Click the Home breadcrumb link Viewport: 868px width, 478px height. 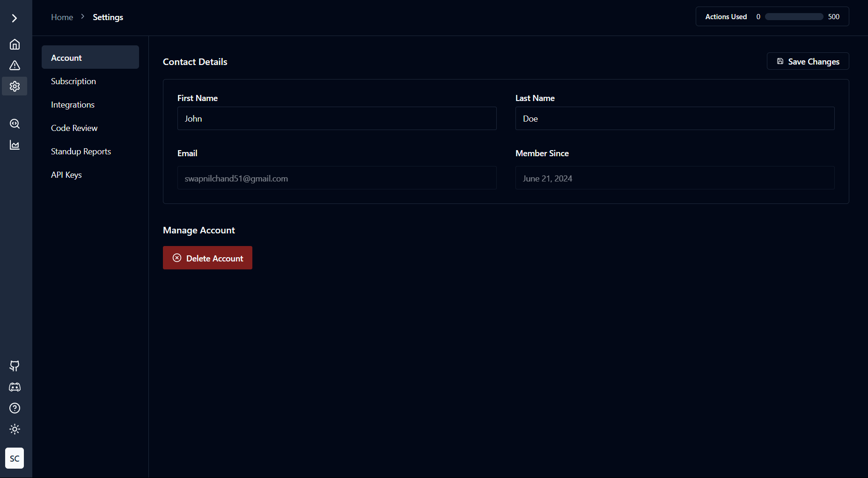coord(62,17)
